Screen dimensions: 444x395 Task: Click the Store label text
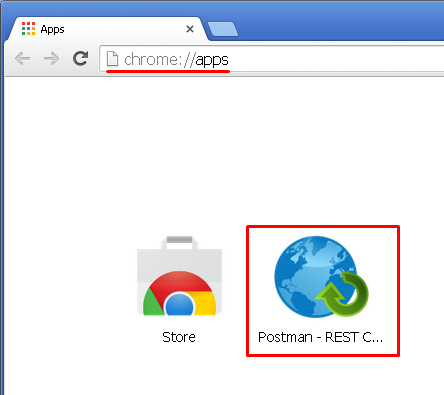(179, 337)
